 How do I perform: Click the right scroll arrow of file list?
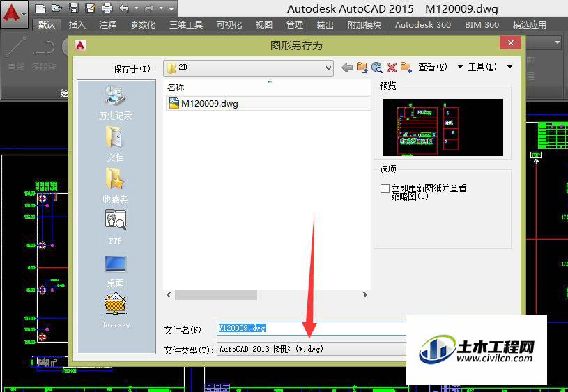pyautogui.click(x=364, y=295)
